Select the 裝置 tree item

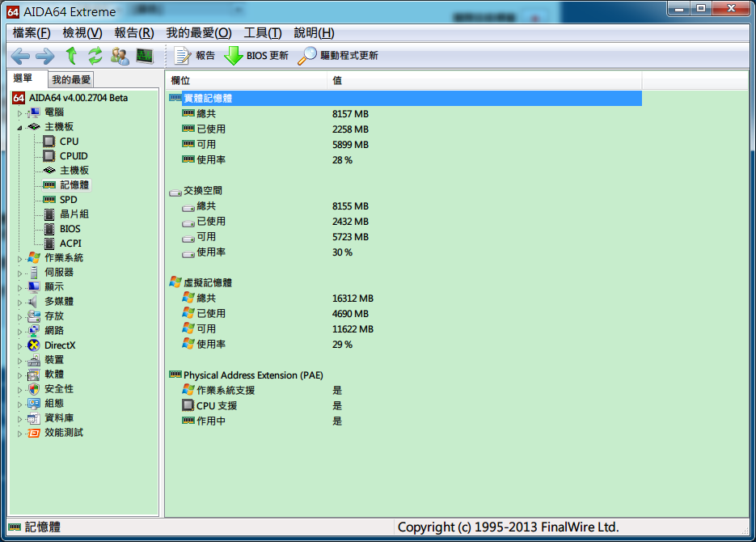point(54,360)
